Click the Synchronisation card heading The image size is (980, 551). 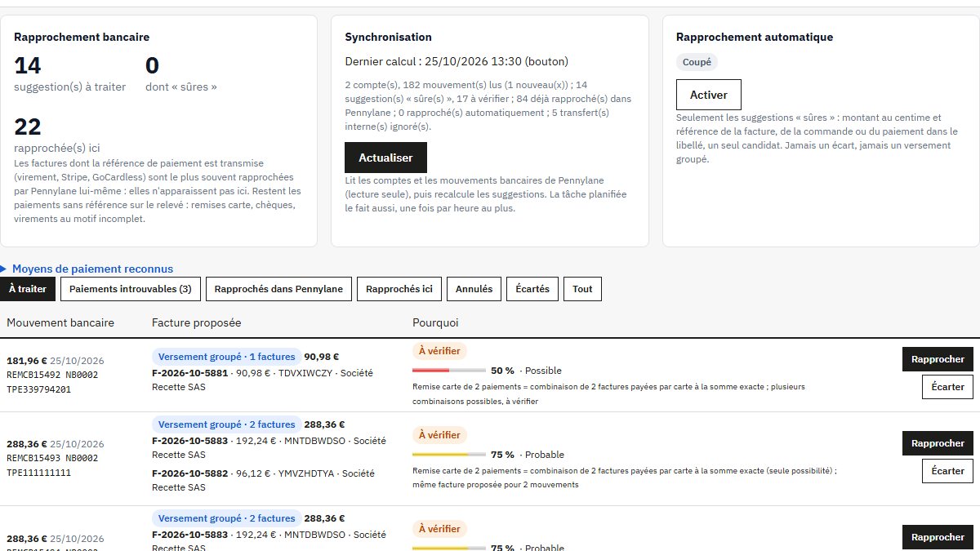pos(388,37)
